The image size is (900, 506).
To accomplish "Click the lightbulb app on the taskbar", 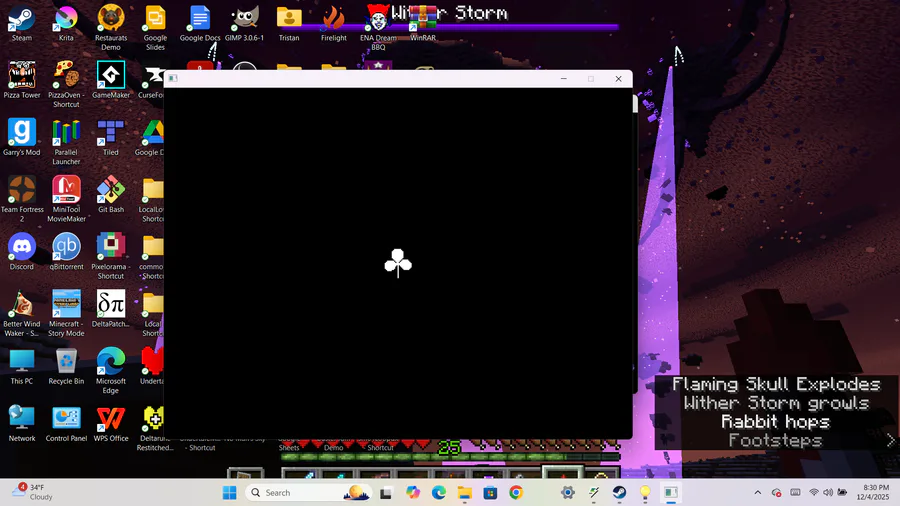I will [x=645, y=492].
